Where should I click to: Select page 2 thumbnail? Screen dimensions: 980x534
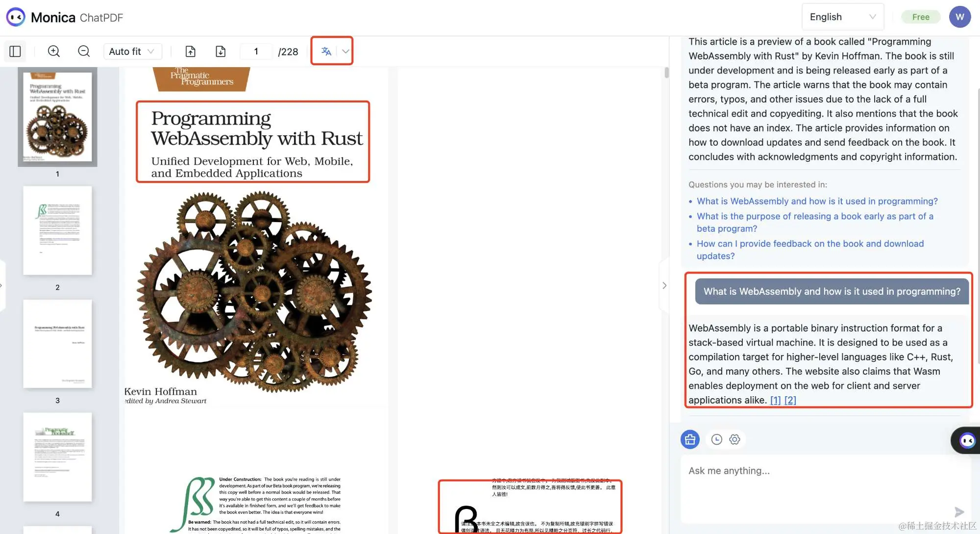tap(57, 230)
